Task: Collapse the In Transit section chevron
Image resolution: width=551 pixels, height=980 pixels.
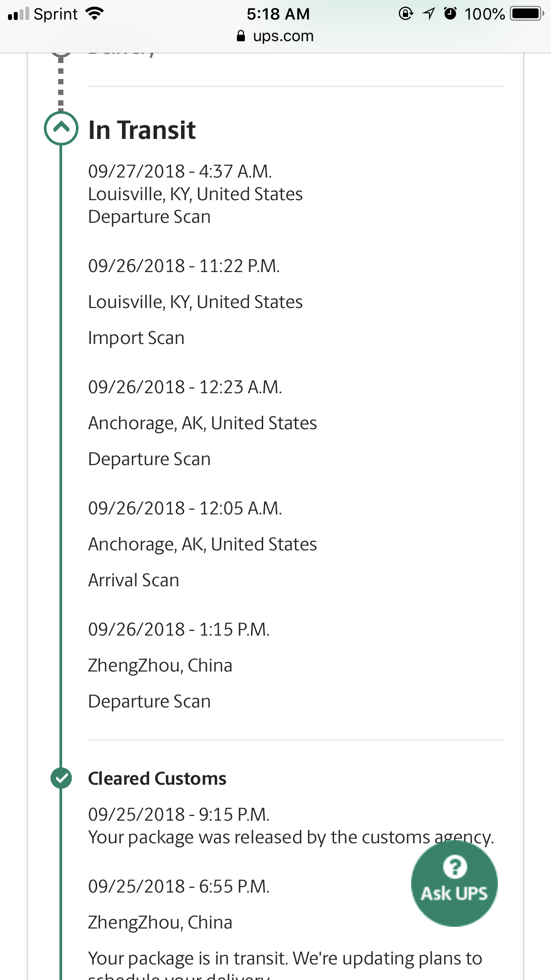Action: pos(61,128)
